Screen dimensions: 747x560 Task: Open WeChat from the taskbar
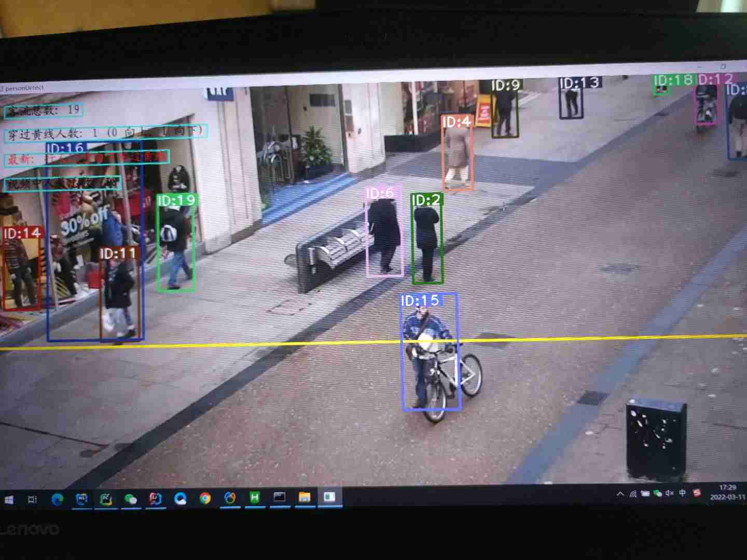click(x=131, y=499)
